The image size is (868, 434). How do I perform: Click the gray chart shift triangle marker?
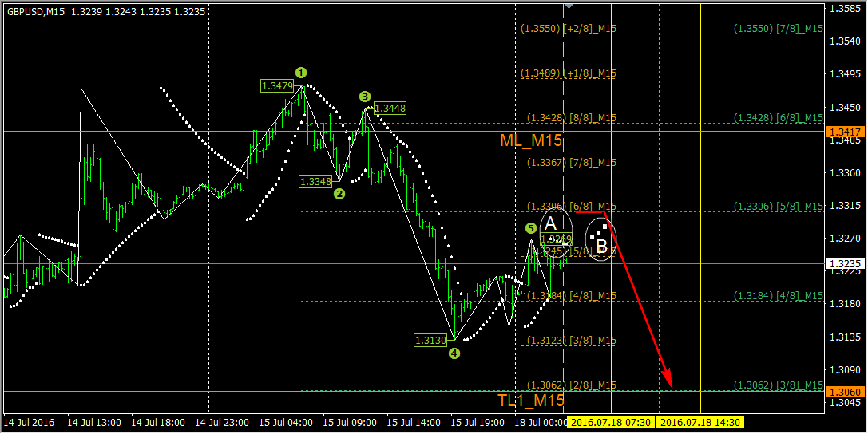point(569,6)
